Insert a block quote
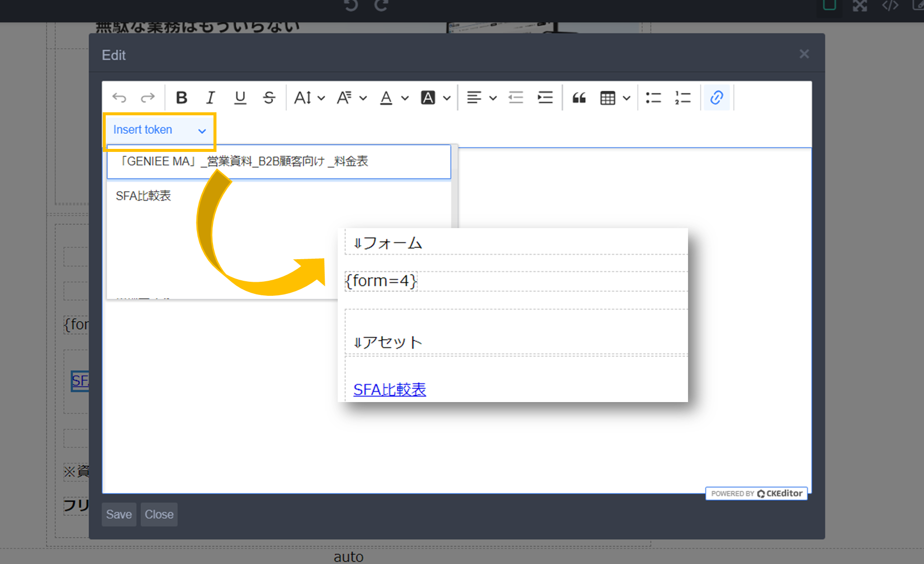 (579, 98)
